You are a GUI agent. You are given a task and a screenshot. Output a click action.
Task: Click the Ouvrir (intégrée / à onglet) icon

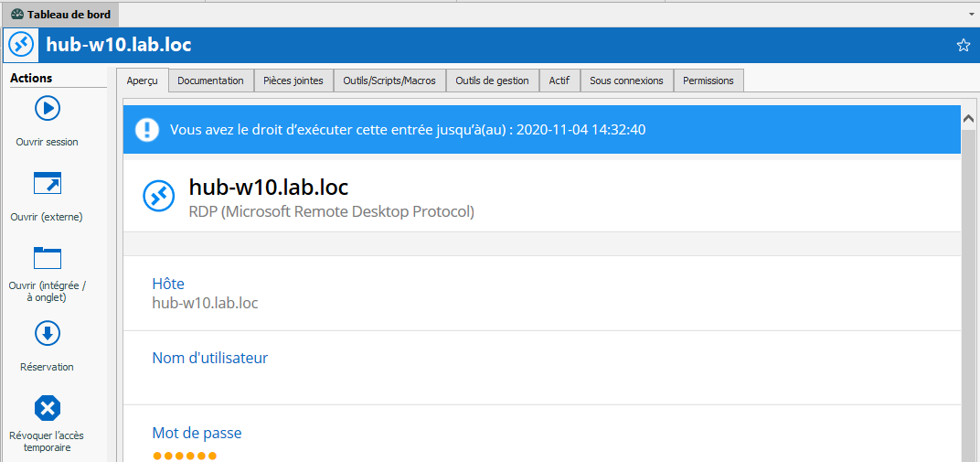click(x=48, y=259)
